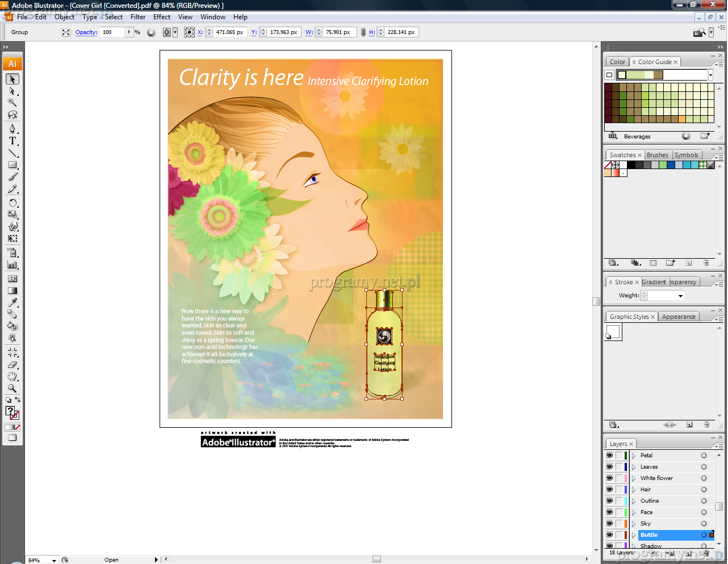Select the Pen tool

(x=12, y=129)
